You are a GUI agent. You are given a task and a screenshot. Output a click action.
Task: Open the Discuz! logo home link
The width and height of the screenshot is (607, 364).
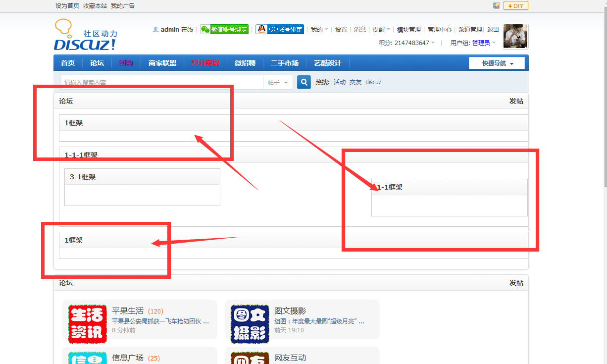85,35
